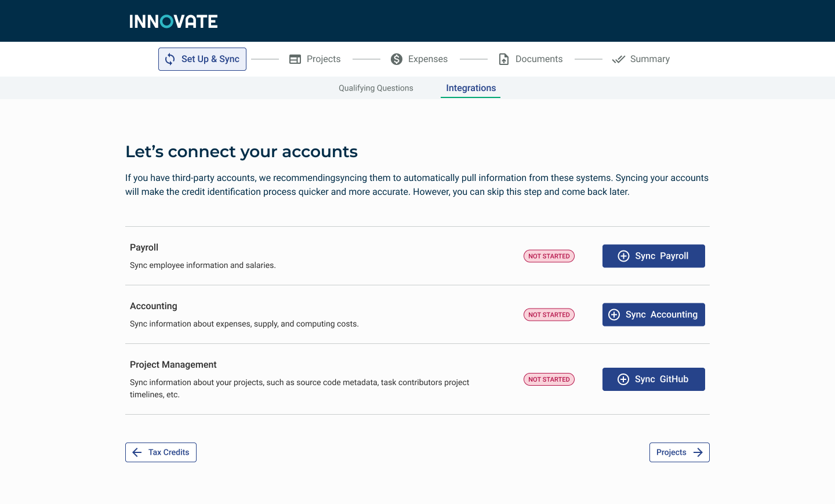This screenshot has width=835, height=504.
Task: Open the Documents step
Action: tap(539, 59)
